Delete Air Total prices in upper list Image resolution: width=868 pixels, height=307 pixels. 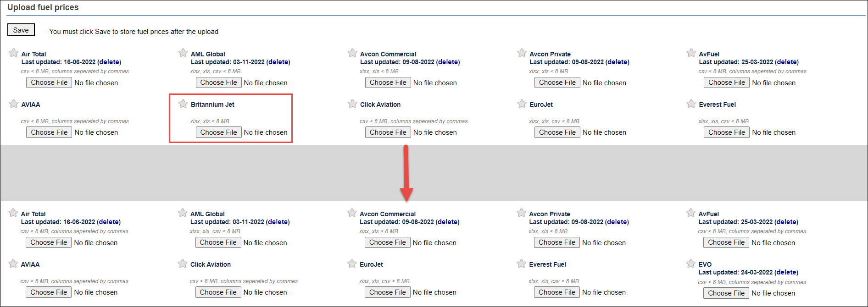point(109,62)
